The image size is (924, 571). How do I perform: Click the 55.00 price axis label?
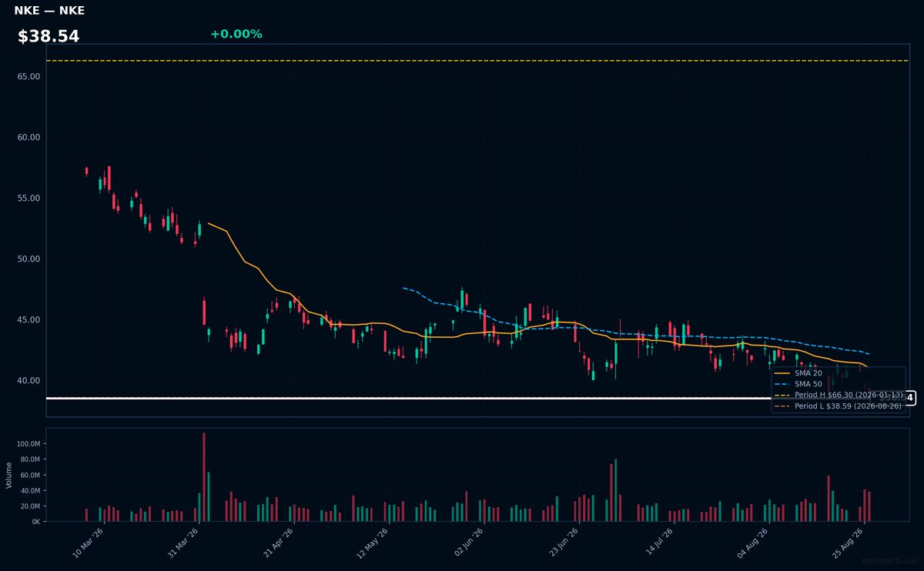28,199
